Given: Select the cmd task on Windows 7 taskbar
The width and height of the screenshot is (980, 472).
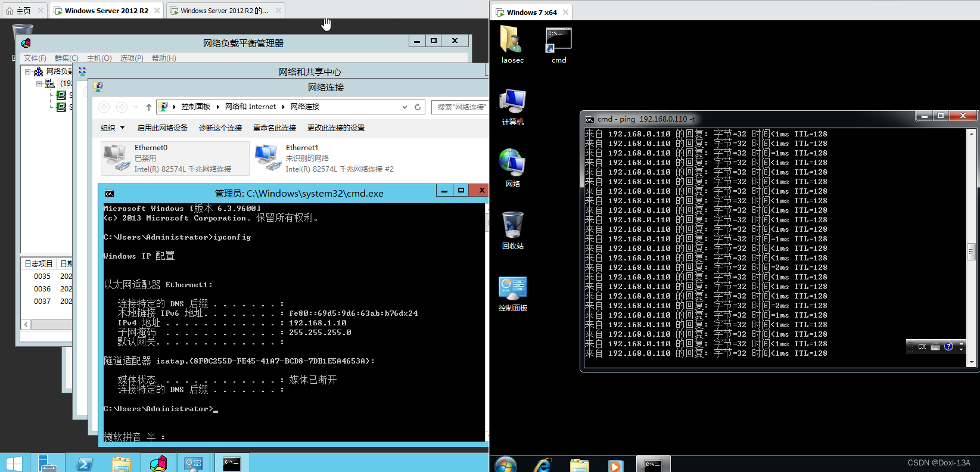Looking at the screenshot, I should pos(653,464).
